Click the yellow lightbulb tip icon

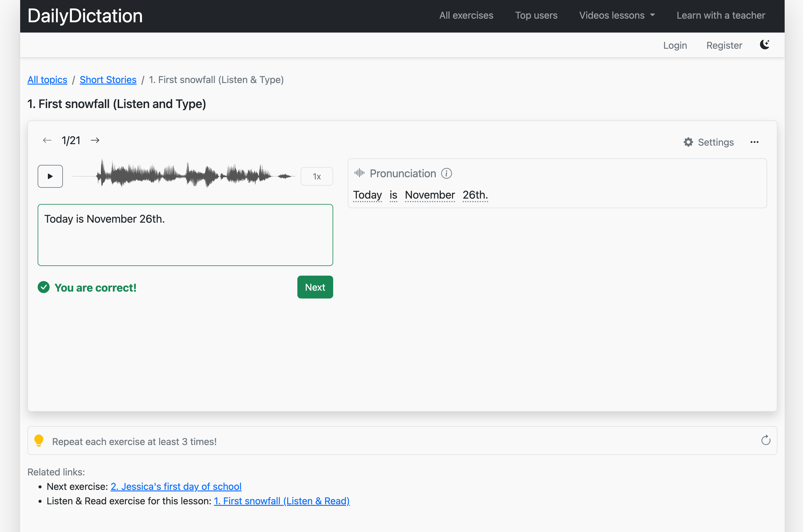[x=39, y=441]
